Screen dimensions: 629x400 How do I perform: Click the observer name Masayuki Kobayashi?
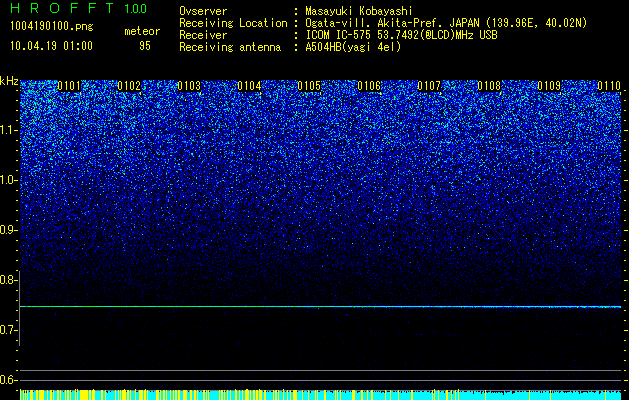point(359,11)
